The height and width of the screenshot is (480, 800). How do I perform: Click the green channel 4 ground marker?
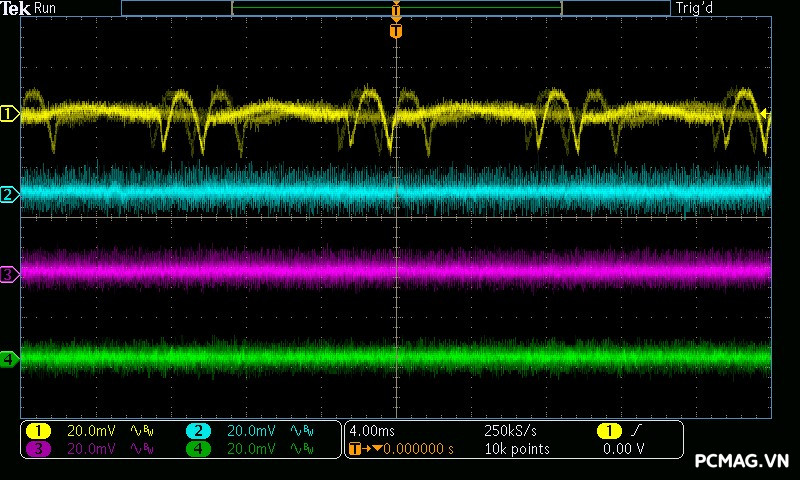click(9, 358)
